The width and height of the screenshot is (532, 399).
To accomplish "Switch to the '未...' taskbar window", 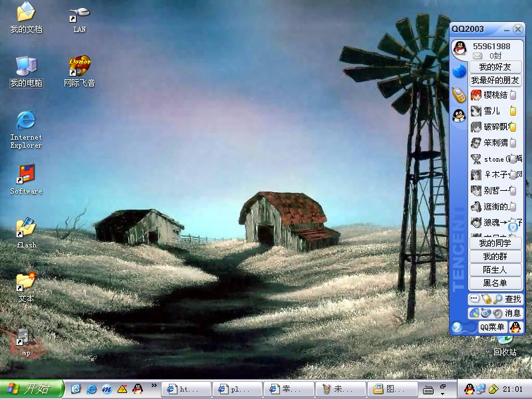I will pyautogui.click(x=340, y=389).
